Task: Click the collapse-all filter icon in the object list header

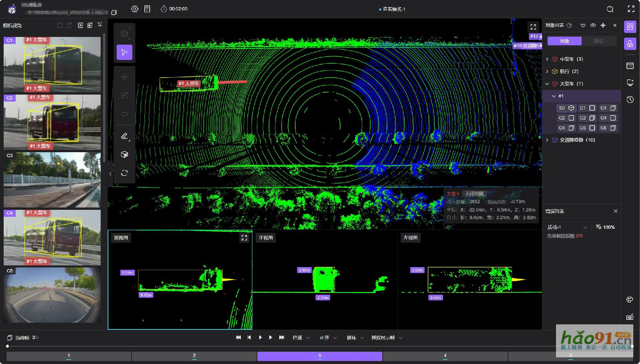Action: point(583,25)
